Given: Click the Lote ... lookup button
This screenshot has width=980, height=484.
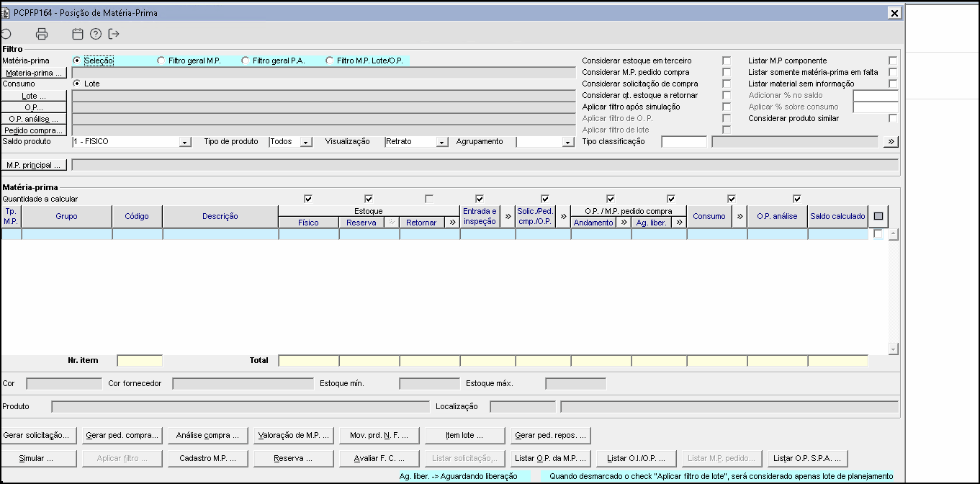Looking at the screenshot, I should pos(34,96).
